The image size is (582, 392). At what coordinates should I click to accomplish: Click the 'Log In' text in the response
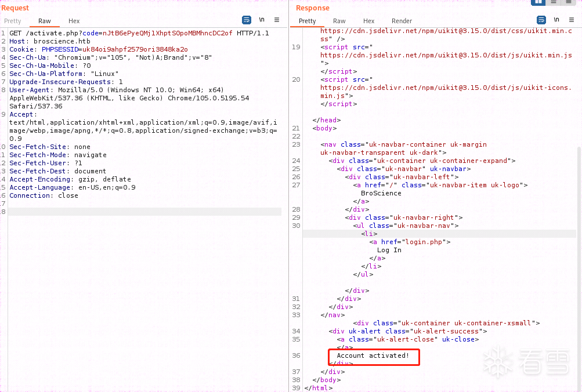pos(389,251)
